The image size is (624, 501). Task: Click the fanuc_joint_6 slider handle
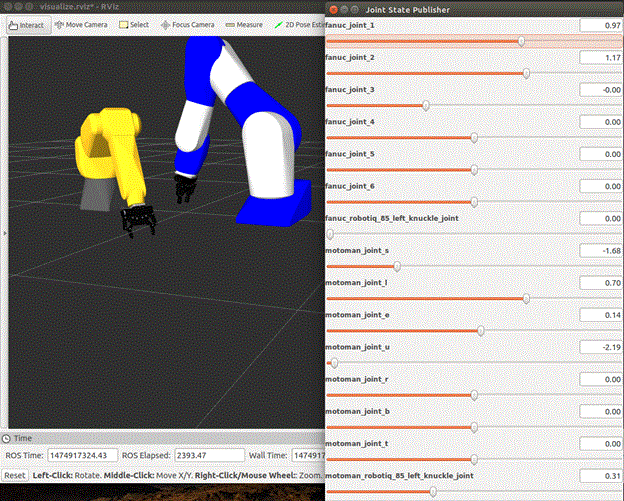pyautogui.click(x=474, y=202)
